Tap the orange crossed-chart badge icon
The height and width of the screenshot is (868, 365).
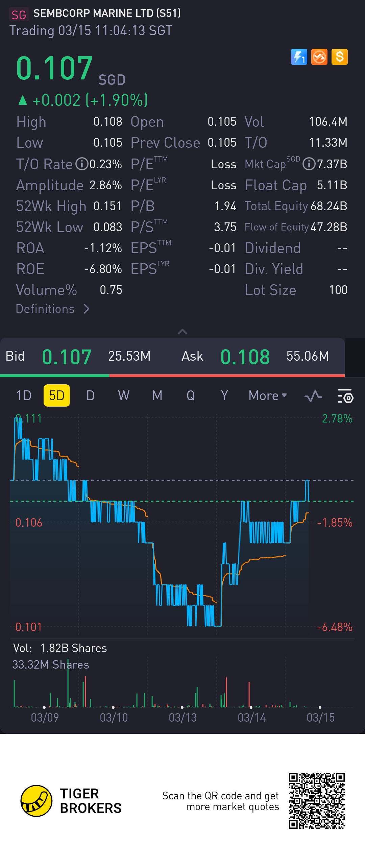tap(319, 57)
